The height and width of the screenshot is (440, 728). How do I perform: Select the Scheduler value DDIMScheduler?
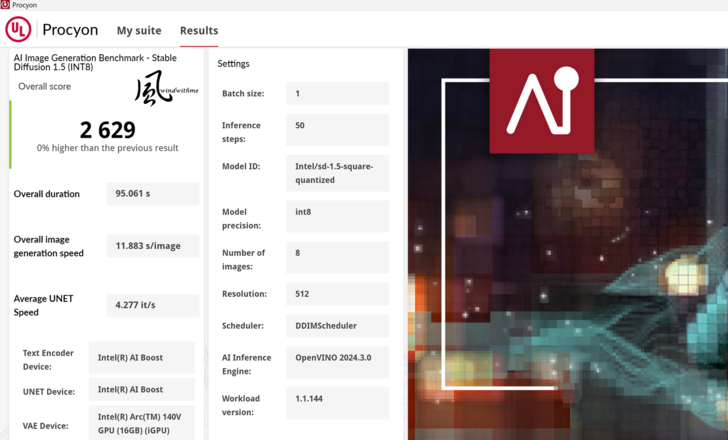[338, 326]
